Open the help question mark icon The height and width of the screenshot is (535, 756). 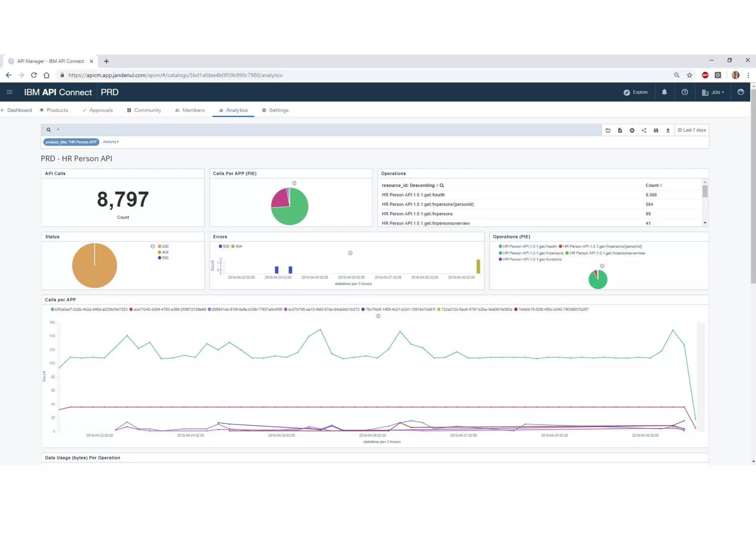coord(684,92)
